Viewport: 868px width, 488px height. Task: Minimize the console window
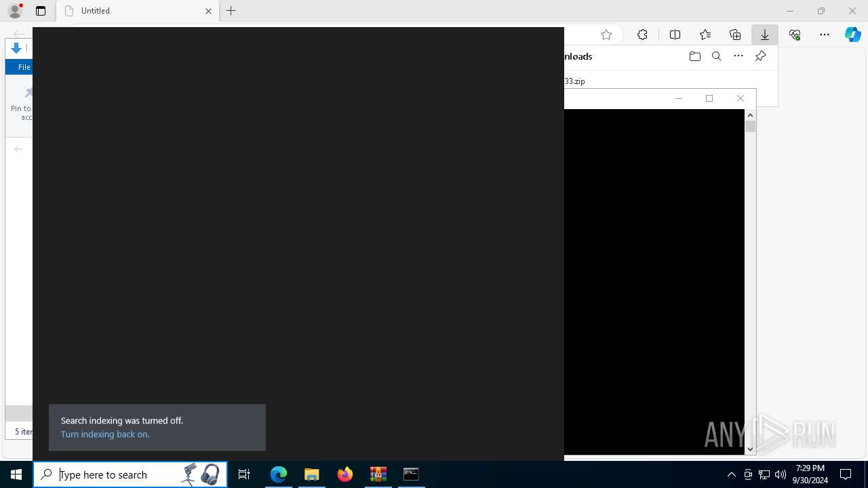[678, 98]
